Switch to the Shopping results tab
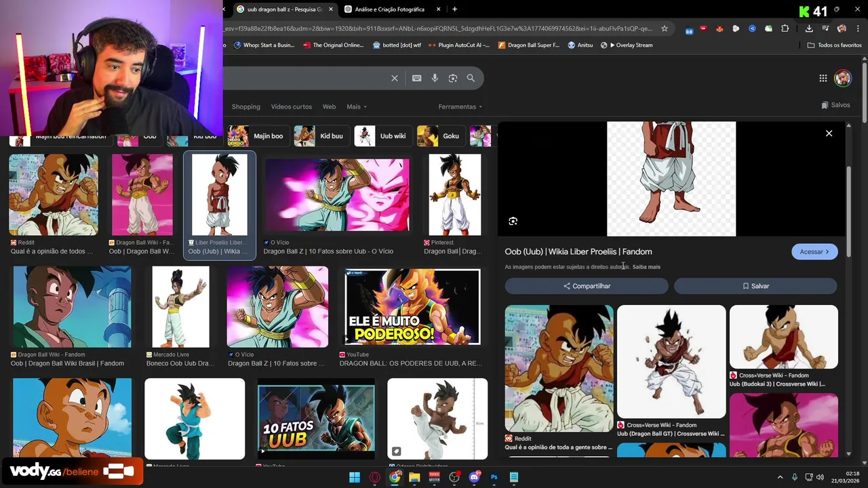This screenshot has height=488, width=868. pos(245,106)
